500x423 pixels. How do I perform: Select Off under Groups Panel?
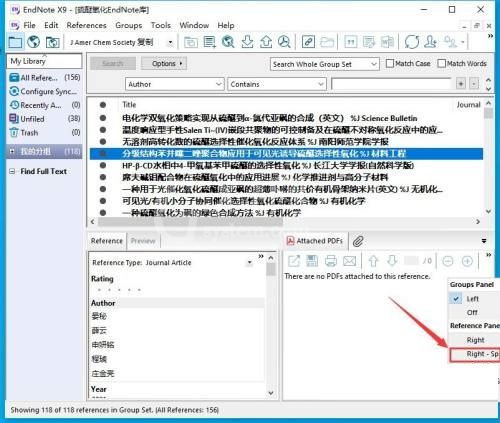tap(472, 312)
